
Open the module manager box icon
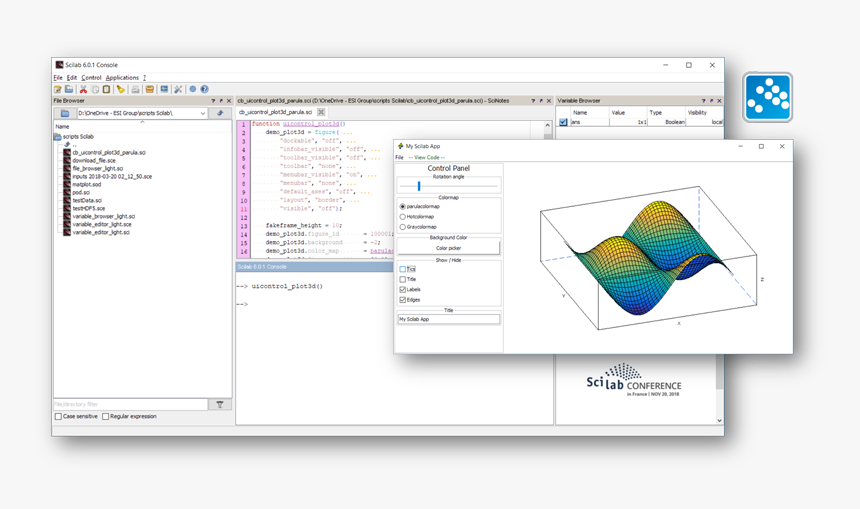(149, 89)
